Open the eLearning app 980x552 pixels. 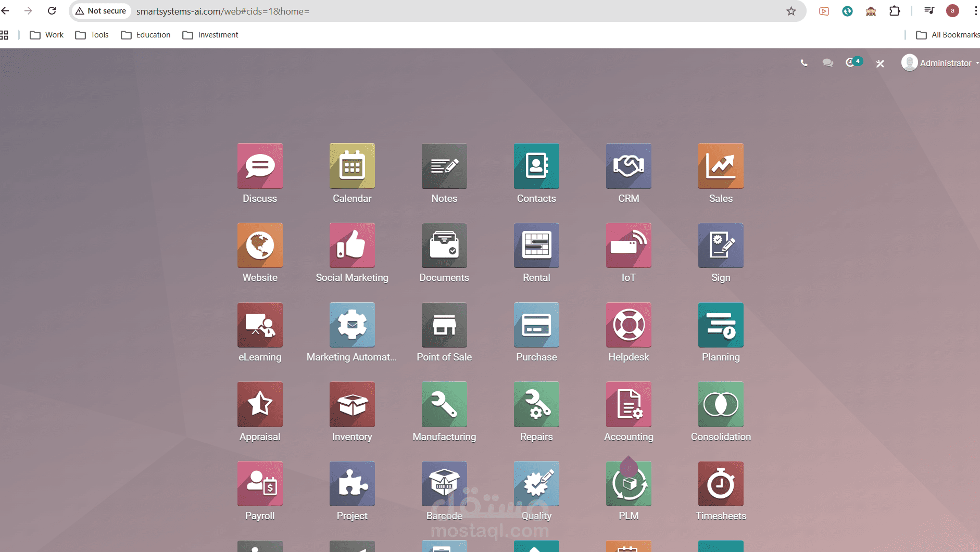point(260,325)
